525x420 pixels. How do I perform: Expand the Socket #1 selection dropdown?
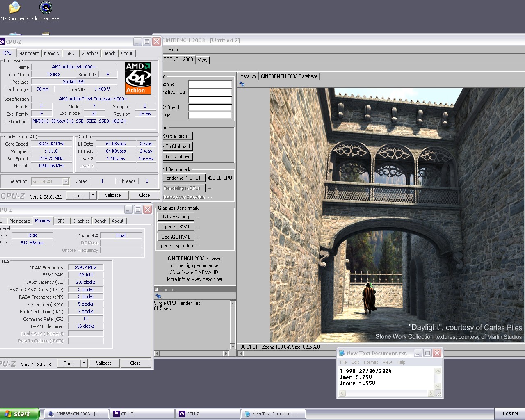click(x=66, y=181)
